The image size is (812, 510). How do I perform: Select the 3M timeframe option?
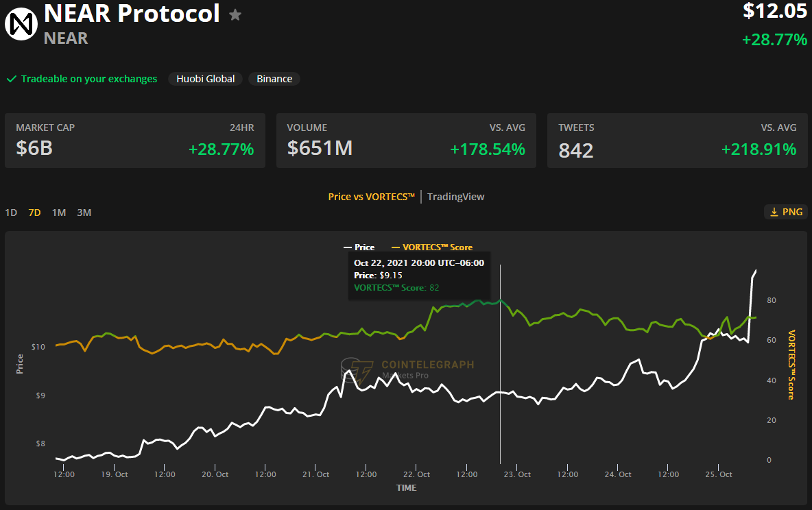coord(84,212)
